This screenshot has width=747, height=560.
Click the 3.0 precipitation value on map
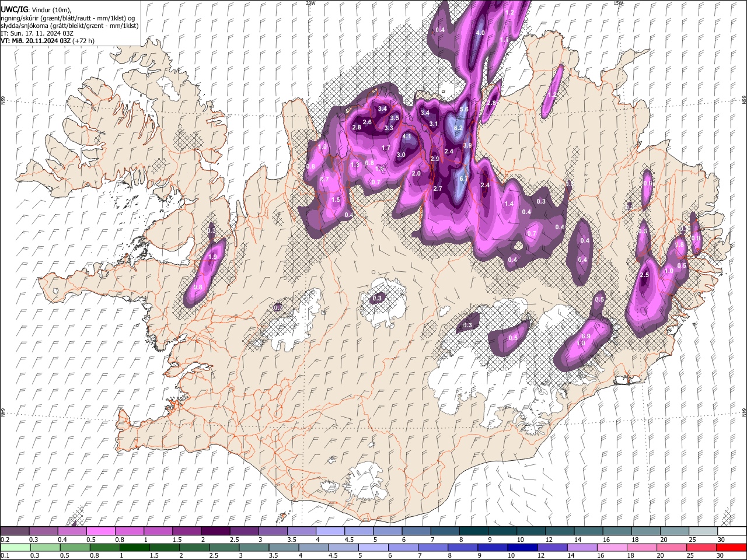point(401,155)
